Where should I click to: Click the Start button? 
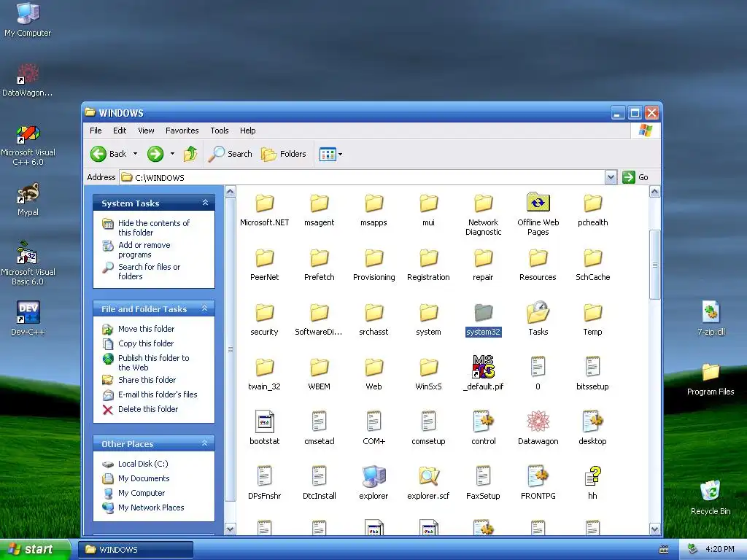pos(35,549)
